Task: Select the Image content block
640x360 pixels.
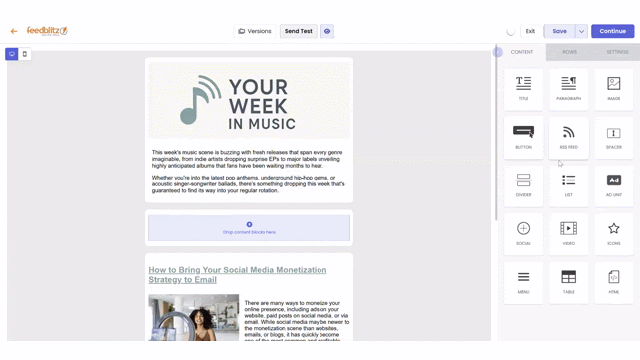Action: 613,89
